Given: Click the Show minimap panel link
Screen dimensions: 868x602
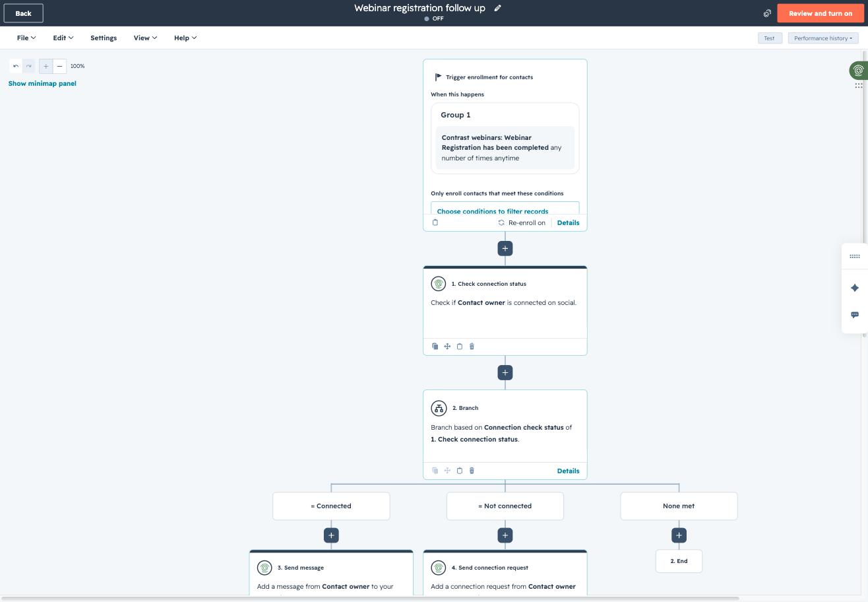Looking at the screenshot, I should pyautogui.click(x=42, y=83).
